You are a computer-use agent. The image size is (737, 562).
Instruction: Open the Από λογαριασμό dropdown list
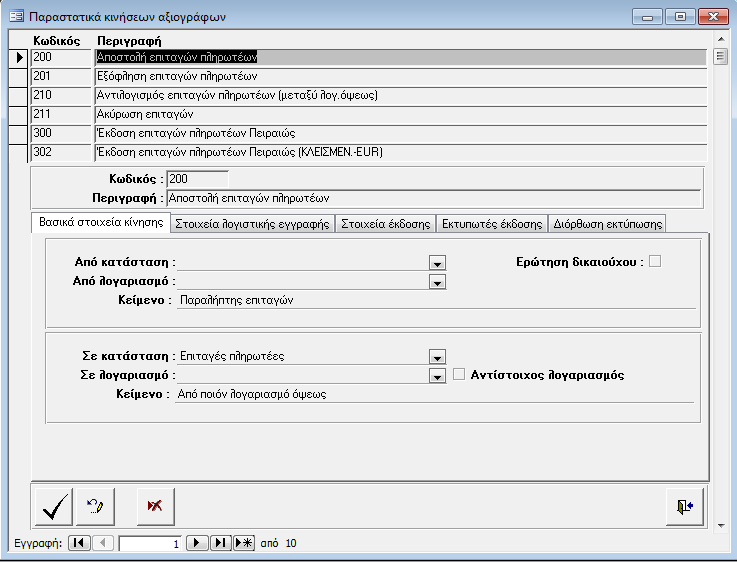(x=436, y=282)
